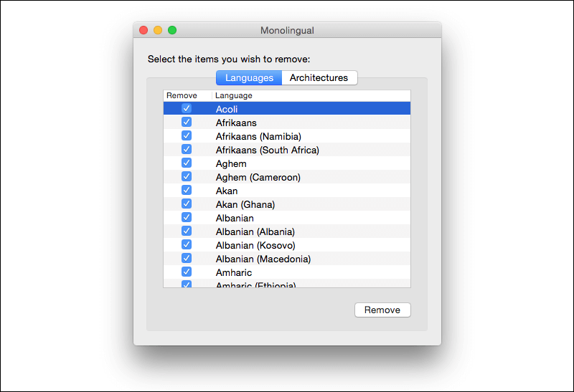Toggle the Aghem (Cameroon) checkbox
The height and width of the screenshot is (392, 574).
click(187, 176)
